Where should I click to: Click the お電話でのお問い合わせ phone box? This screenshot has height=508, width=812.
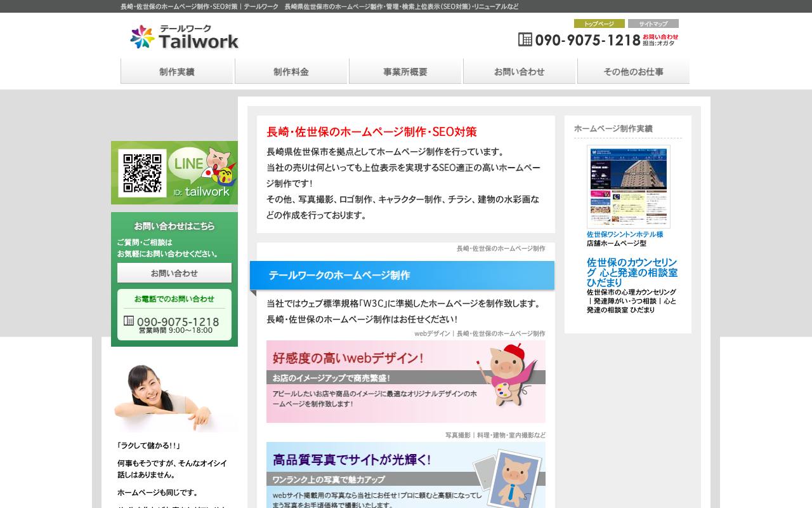coord(174,314)
